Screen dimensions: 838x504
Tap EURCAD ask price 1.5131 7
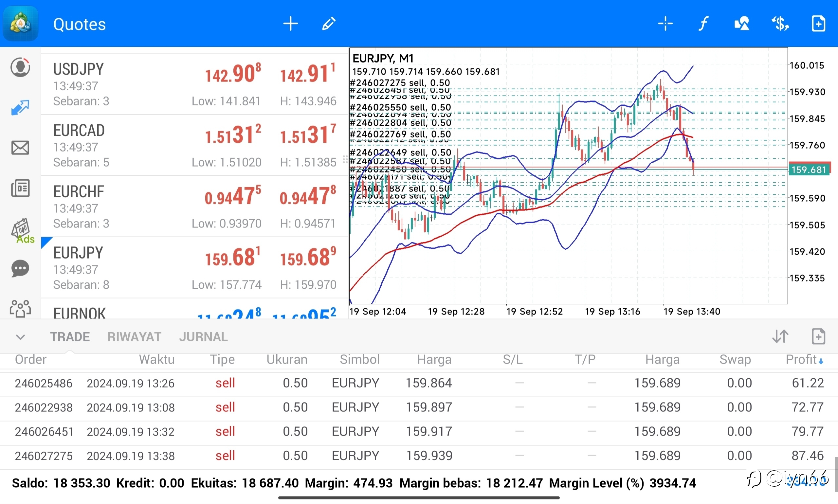(x=308, y=135)
